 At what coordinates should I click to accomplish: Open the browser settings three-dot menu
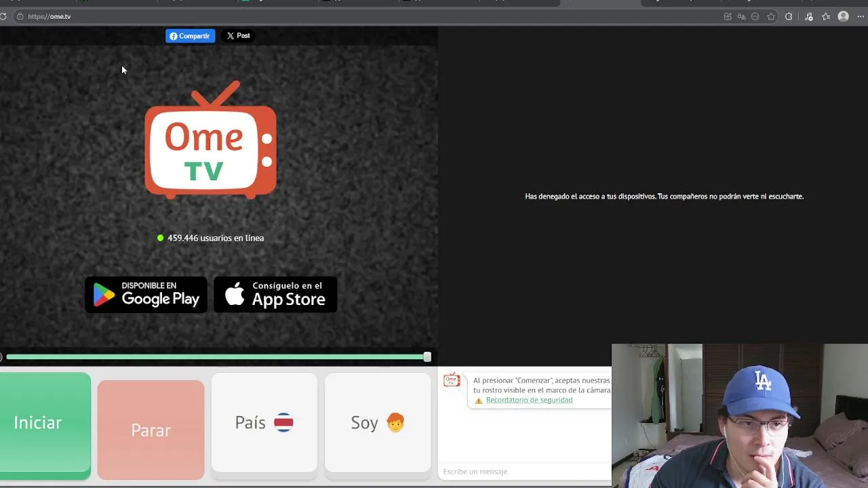tap(861, 16)
